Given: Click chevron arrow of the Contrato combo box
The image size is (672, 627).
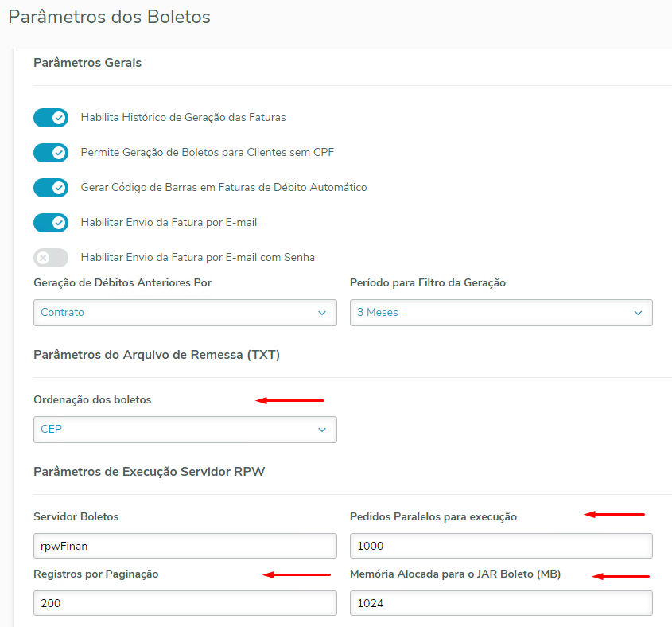Looking at the screenshot, I should point(322,313).
